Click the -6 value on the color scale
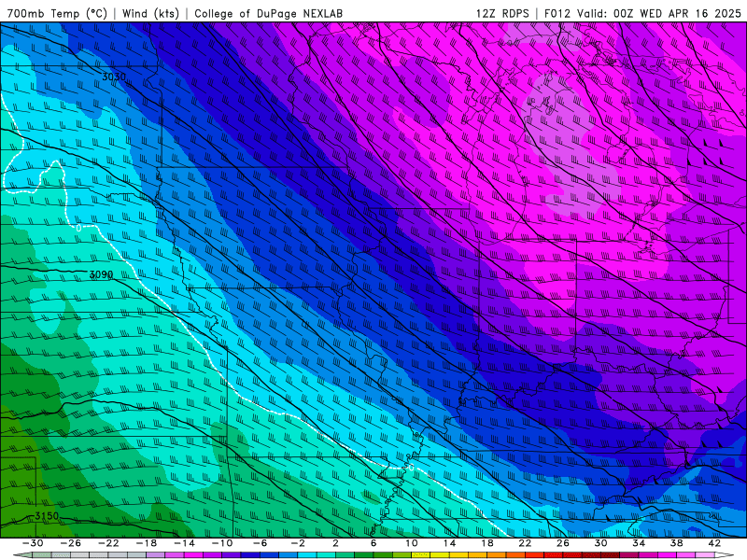This screenshot has width=747, height=560. (x=261, y=543)
